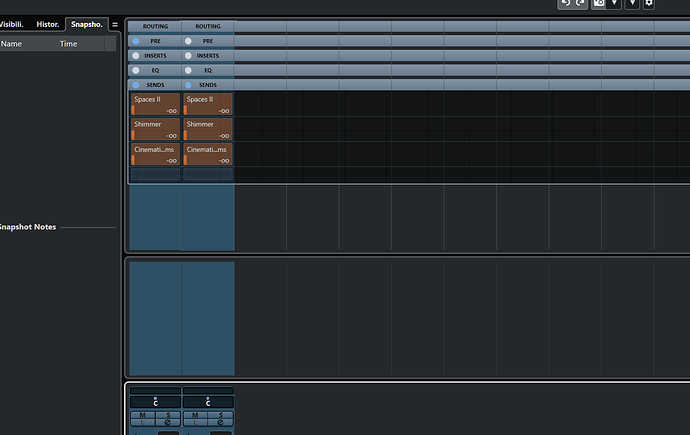Click the first channel's dark field above the pan control

coord(155,391)
